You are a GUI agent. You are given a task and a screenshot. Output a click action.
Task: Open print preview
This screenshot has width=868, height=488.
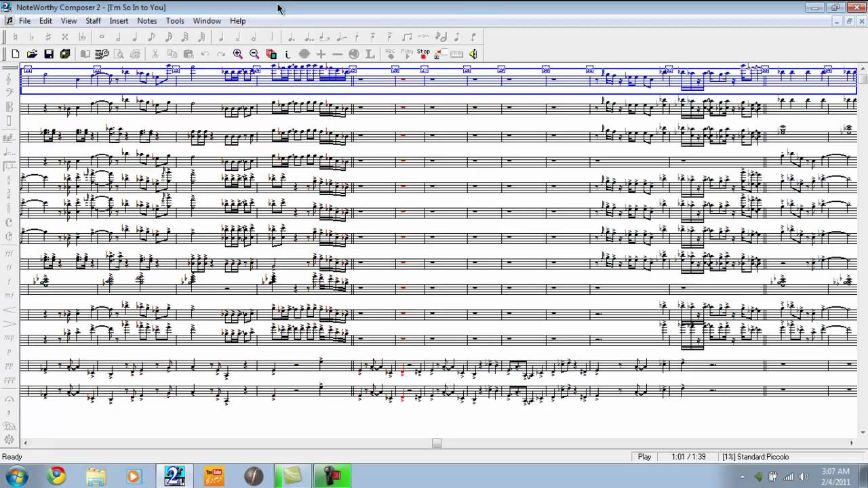[119, 54]
